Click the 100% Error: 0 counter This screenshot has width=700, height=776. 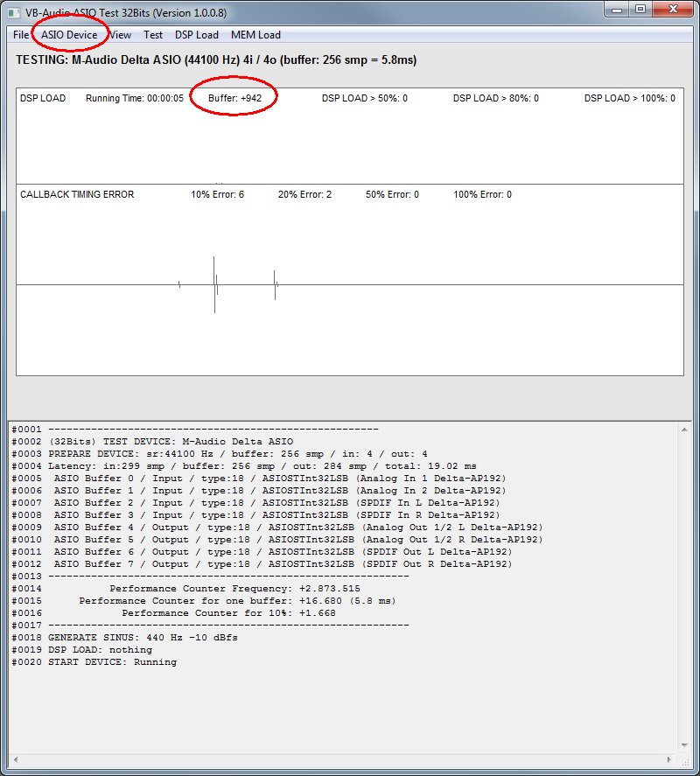click(483, 194)
